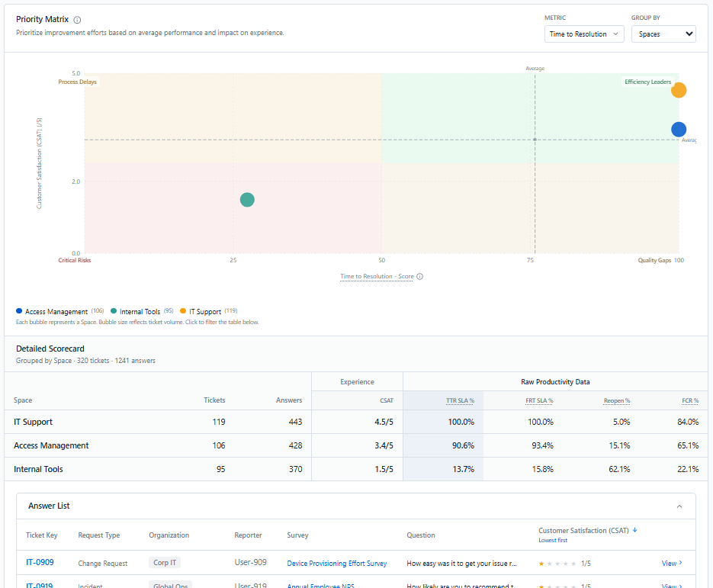Click the Time to Resolution Score info icon

(419, 277)
